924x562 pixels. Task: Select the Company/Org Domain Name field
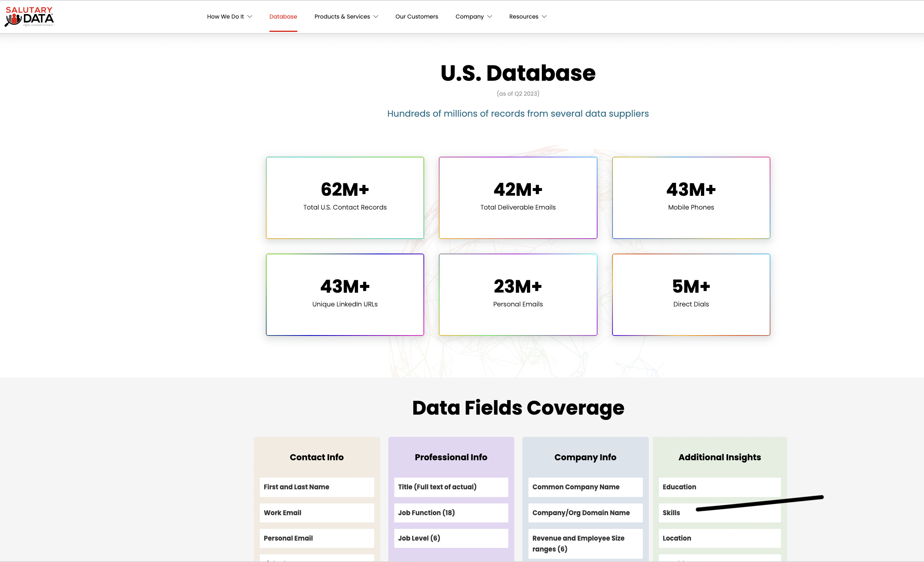tap(585, 513)
